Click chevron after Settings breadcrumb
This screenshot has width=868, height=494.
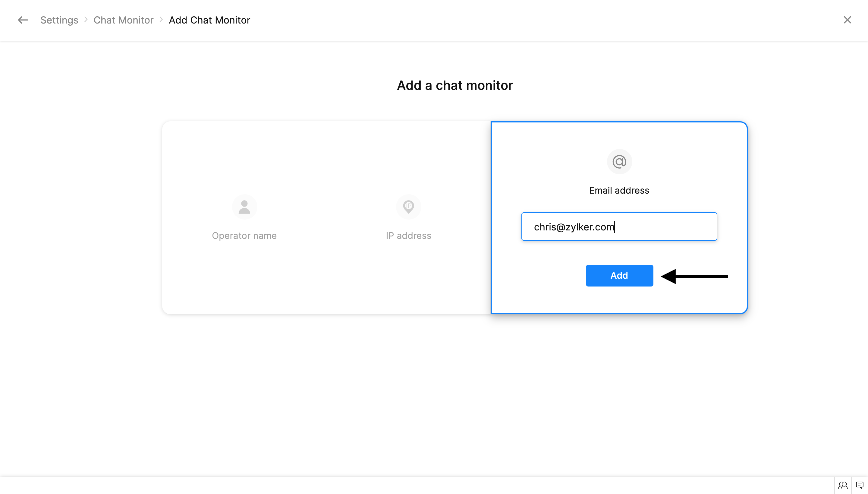coord(86,20)
